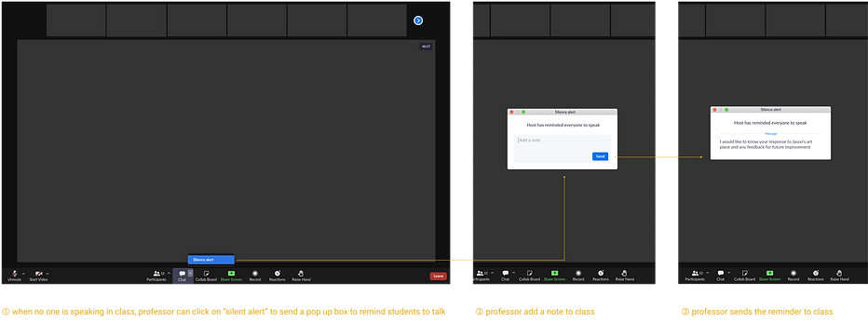Screen dimensions: 868x336
Task: Click Unmute microphone icon in first mockup
Action: (14, 274)
